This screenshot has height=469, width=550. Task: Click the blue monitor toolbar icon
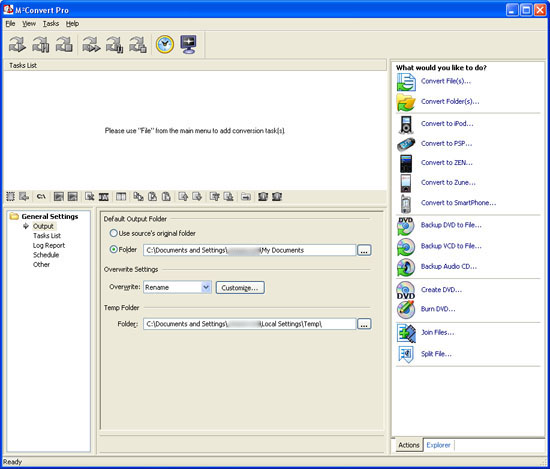point(189,45)
